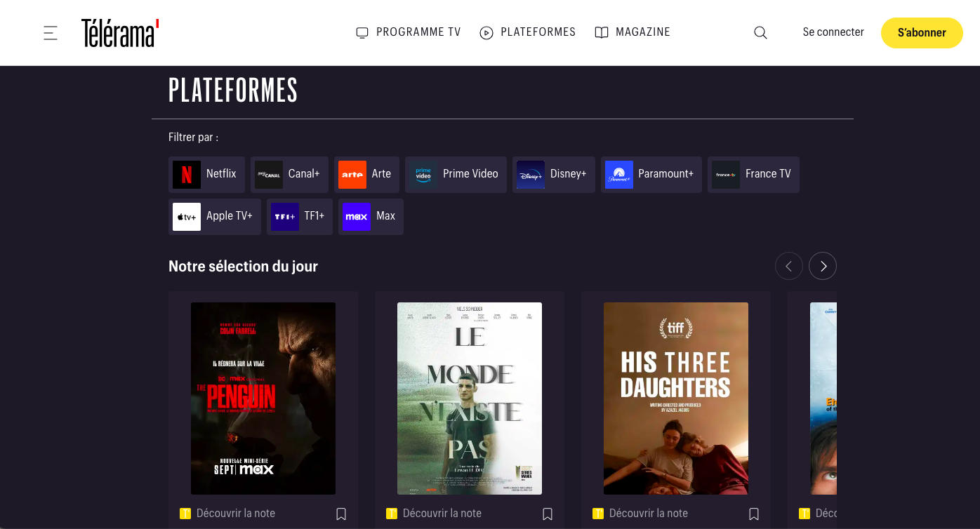Click yellow T icon under The Penguin
The width and height of the screenshot is (980, 529).
click(x=185, y=514)
